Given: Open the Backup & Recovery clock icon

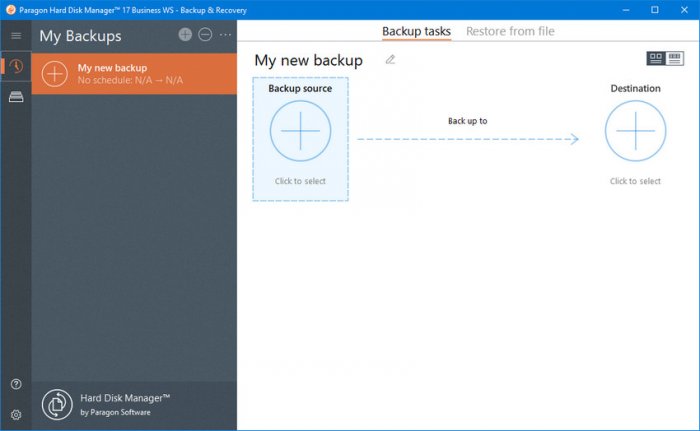Looking at the screenshot, I should 15,66.
